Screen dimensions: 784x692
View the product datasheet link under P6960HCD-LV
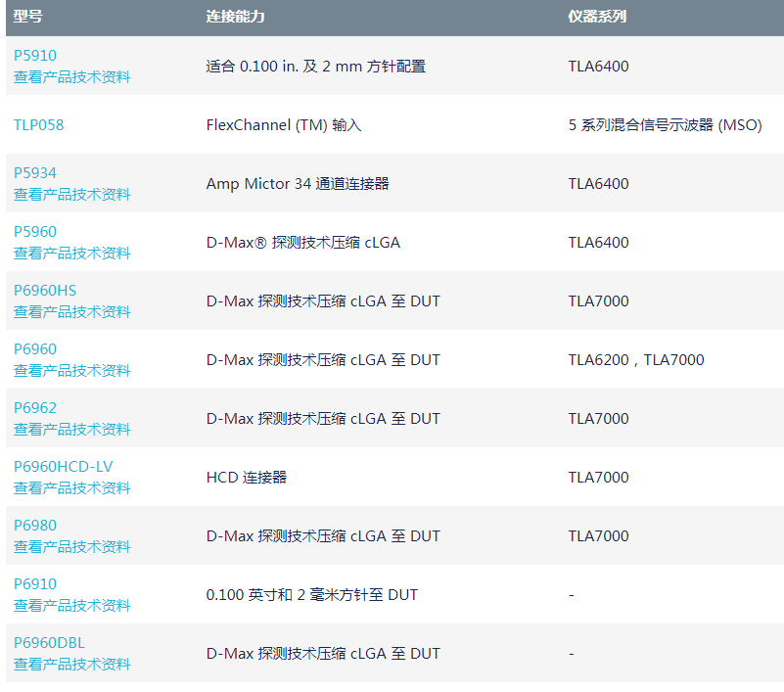pyautogui.click(x=72, y=488)
